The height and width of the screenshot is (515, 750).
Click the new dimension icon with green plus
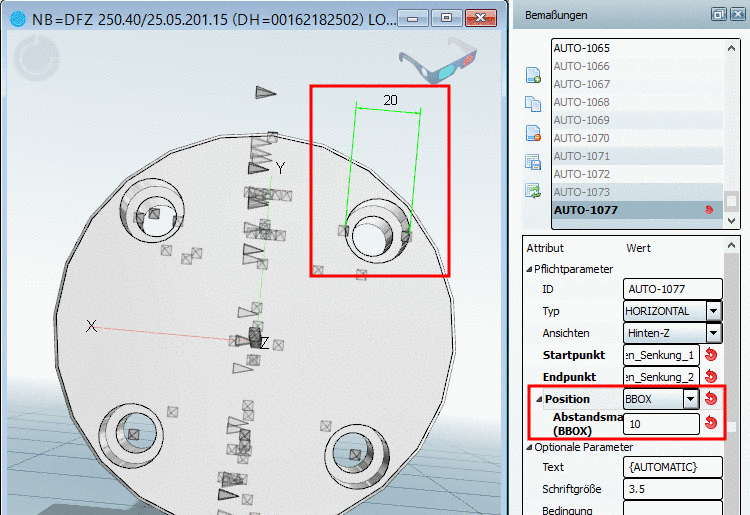coord(533,75)
